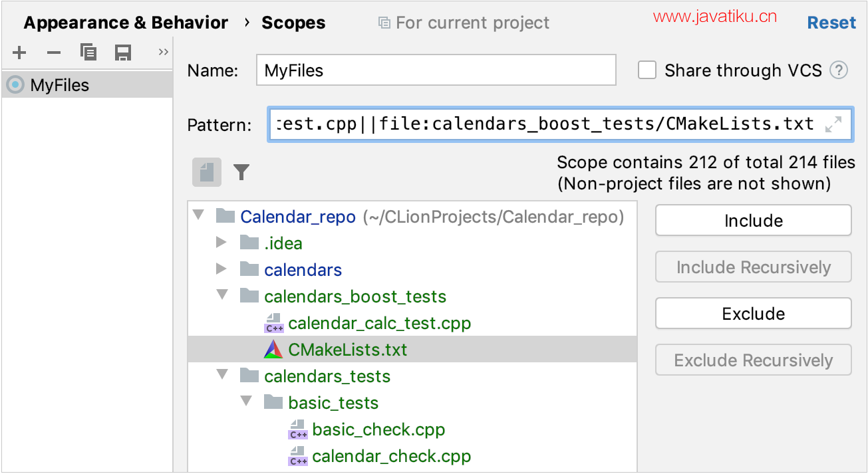Remove selected scope with minus icon
The height and width of the screenshot is (474, 868).
54,53
